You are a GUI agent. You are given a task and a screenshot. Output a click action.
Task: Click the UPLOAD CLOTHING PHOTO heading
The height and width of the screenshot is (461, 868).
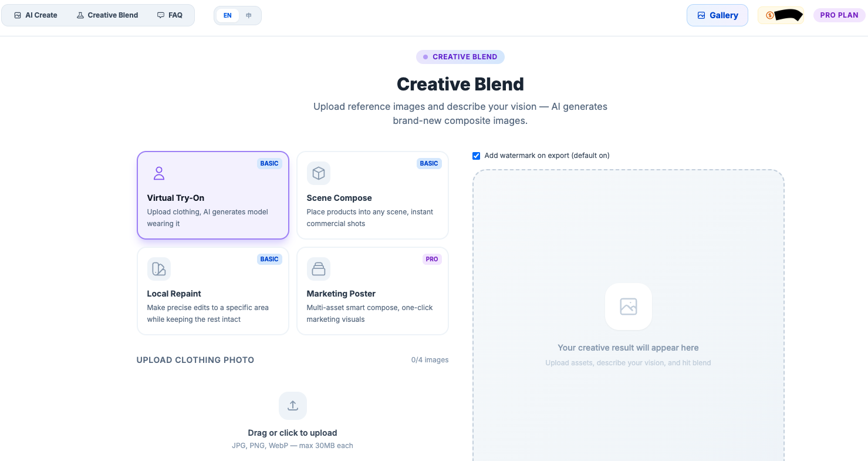tap(195, 360)
